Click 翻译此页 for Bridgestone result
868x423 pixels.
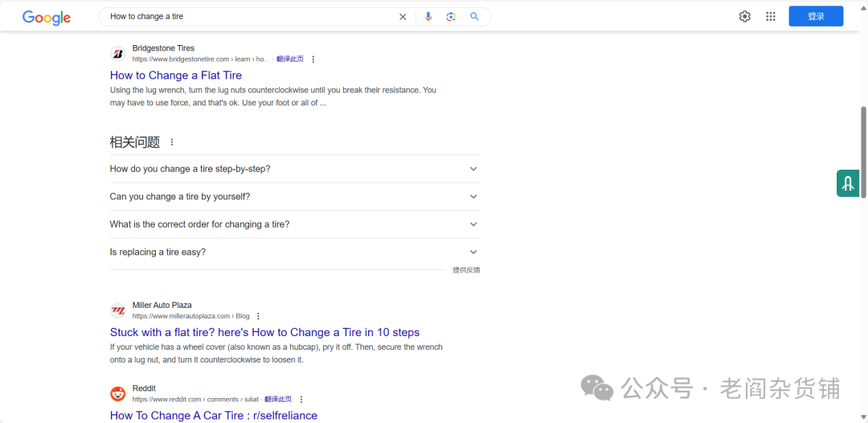click(290, 60)
